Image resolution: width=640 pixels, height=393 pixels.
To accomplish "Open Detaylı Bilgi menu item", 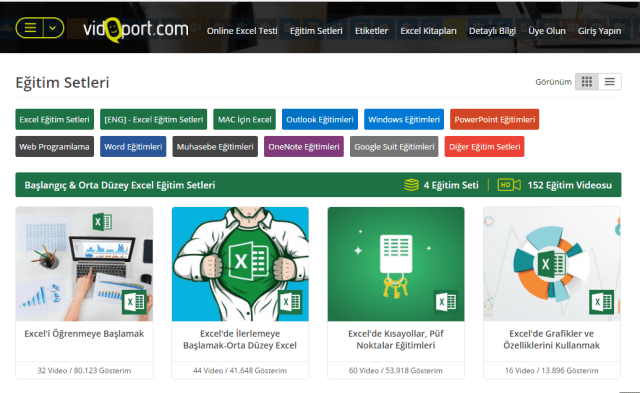I will [x=492, y=31].
